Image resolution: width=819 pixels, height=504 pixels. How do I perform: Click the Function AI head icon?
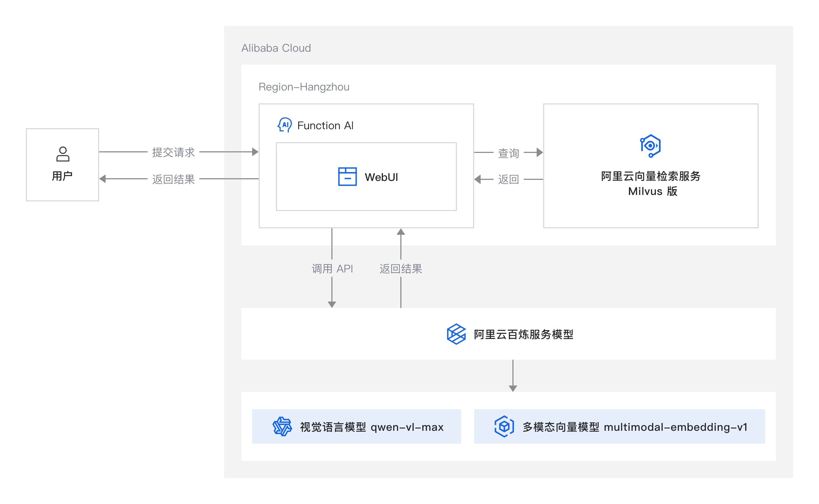(285, 125)
